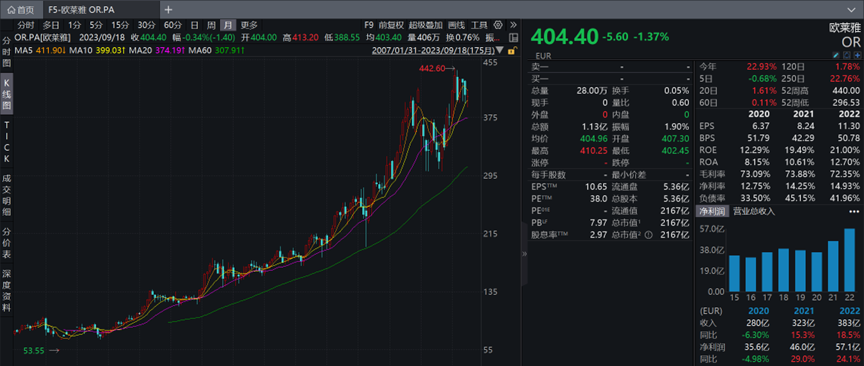Open the 首页 home tab
Image resolution: width=864 pixels, height=366 pixels.
(20, 9)
